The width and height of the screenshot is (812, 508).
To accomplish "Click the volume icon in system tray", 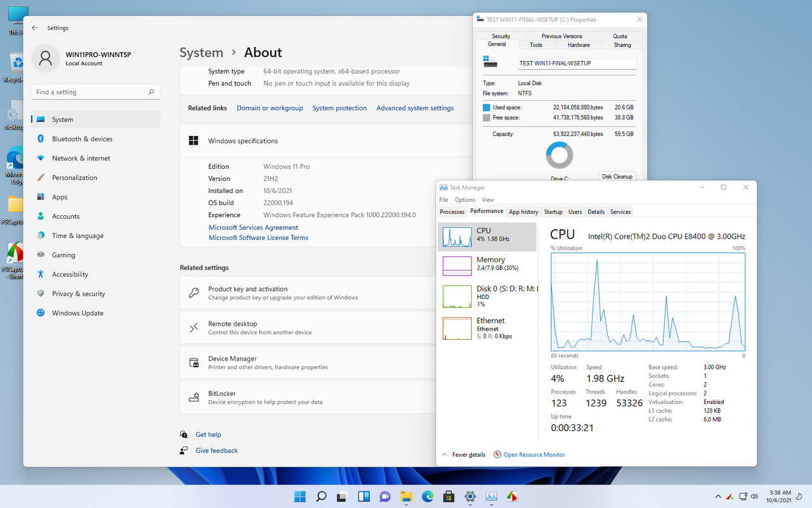I will pos(754,497).
